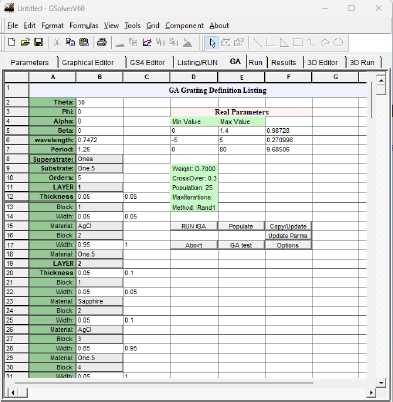Image resolution: width=393 pixels, height=402 pixels.
Task: Switch to the Results tab
Action: coord(284,62)
